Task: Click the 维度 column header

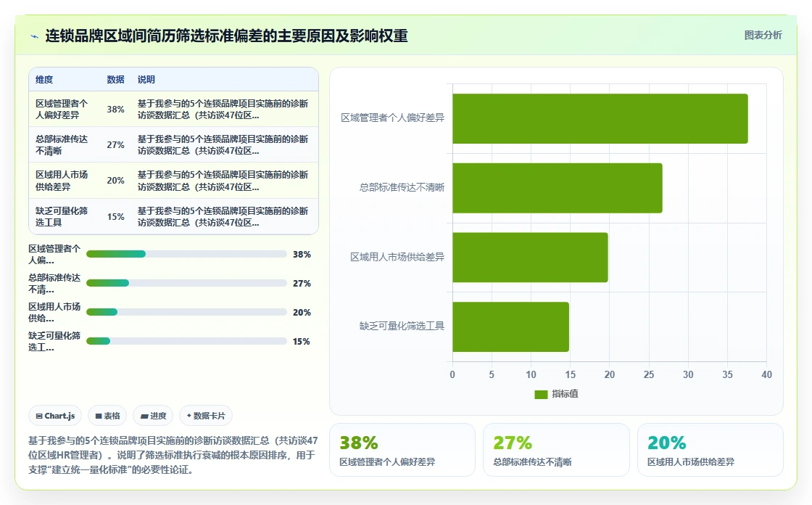Action: 44,79
